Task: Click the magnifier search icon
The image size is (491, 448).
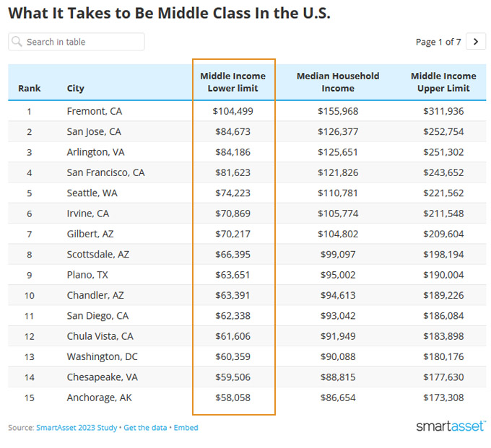Action: point(17,42)
